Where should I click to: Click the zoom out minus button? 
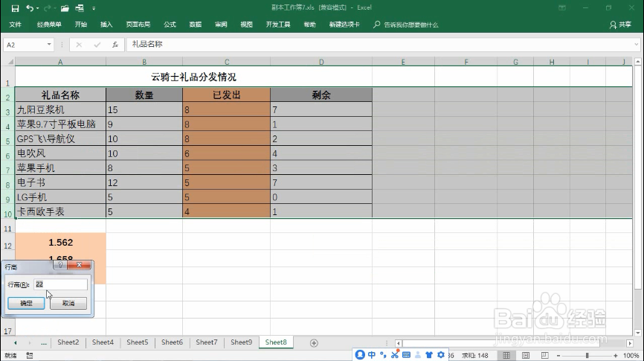click(558, 356)
